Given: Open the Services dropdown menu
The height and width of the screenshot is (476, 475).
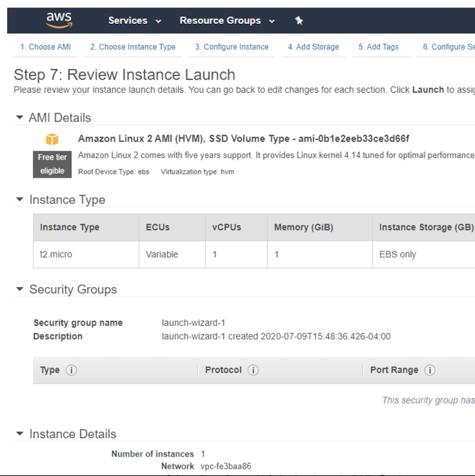Looking at the screenshot, I should [x=135, y=20].
